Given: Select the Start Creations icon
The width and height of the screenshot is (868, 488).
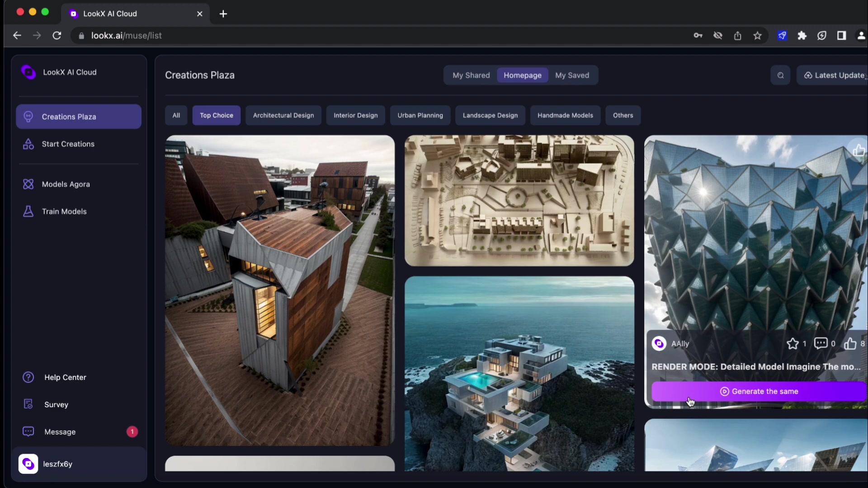Looking at the screenshot, I should [x=28, y=144].
